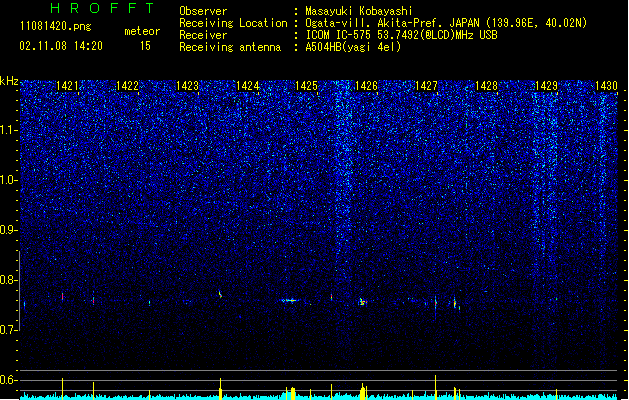629x400 pixels.
Task: Click the 1.1 kHz axis label
Action: tap(9, 130)
